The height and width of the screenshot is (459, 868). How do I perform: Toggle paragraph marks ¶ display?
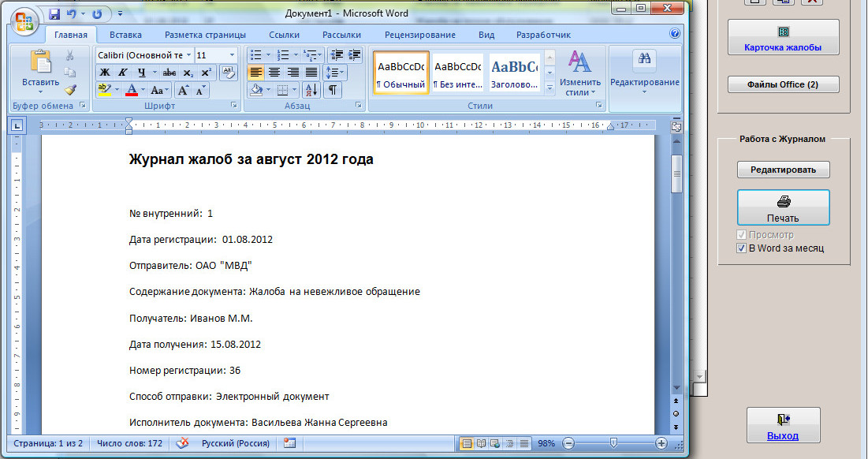(332, 90)
